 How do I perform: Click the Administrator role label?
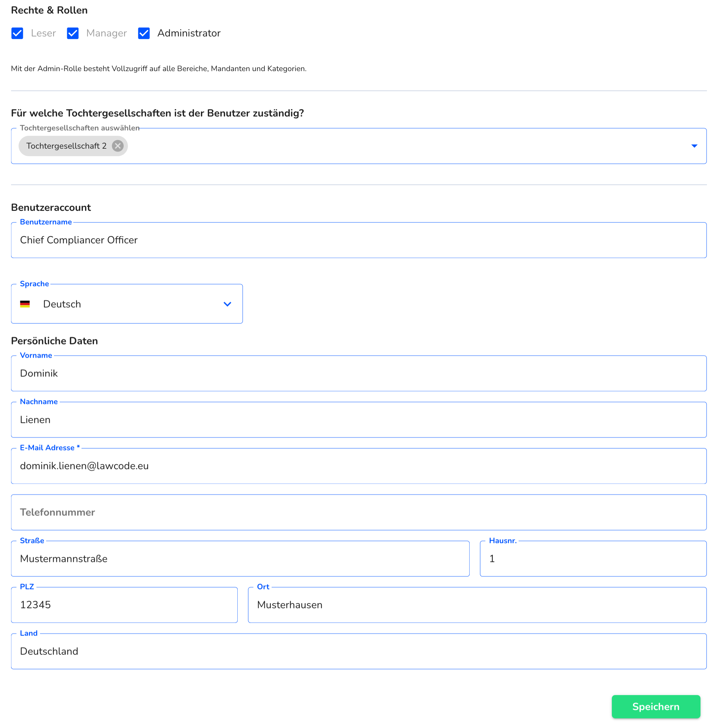[x=189, y=33]
